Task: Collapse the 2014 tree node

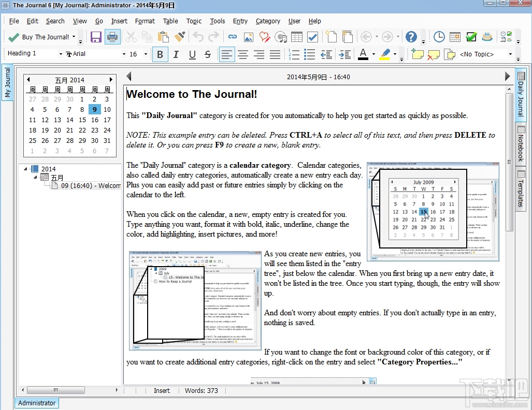Action: click(26, 169)
